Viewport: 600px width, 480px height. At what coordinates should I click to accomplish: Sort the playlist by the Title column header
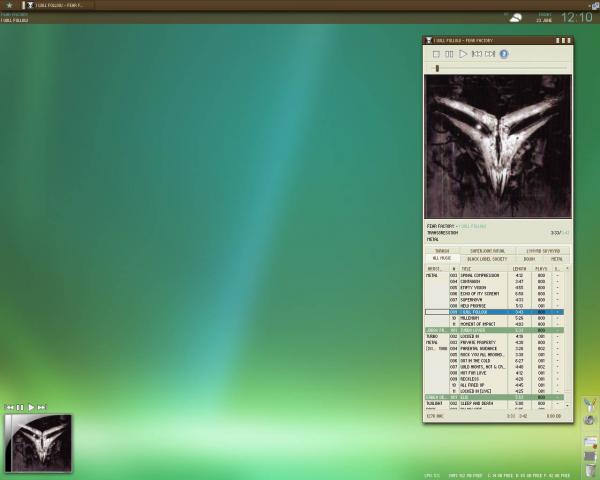click(483, 269)
